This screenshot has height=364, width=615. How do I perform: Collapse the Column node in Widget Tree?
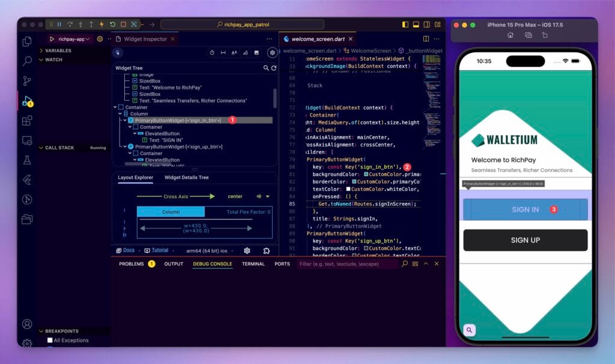[x=120, y=114]
